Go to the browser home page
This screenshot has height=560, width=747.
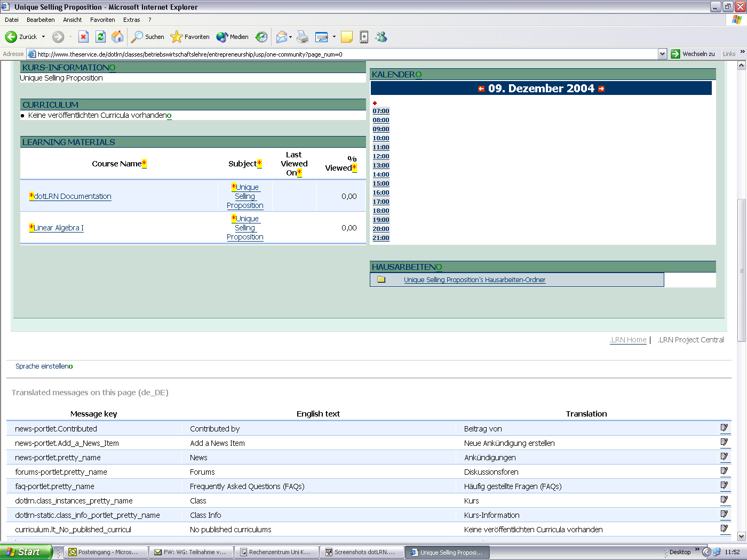(x=117, y=37)
